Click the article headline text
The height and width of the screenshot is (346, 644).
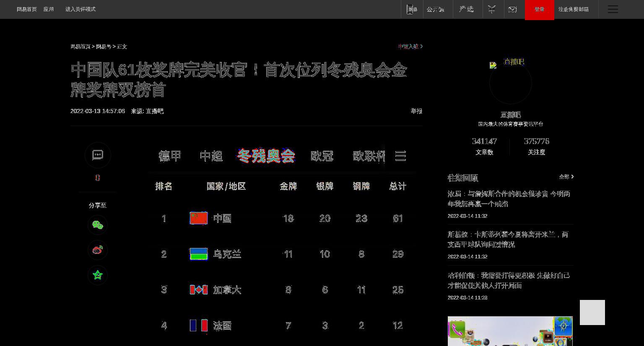pos(239,80)
